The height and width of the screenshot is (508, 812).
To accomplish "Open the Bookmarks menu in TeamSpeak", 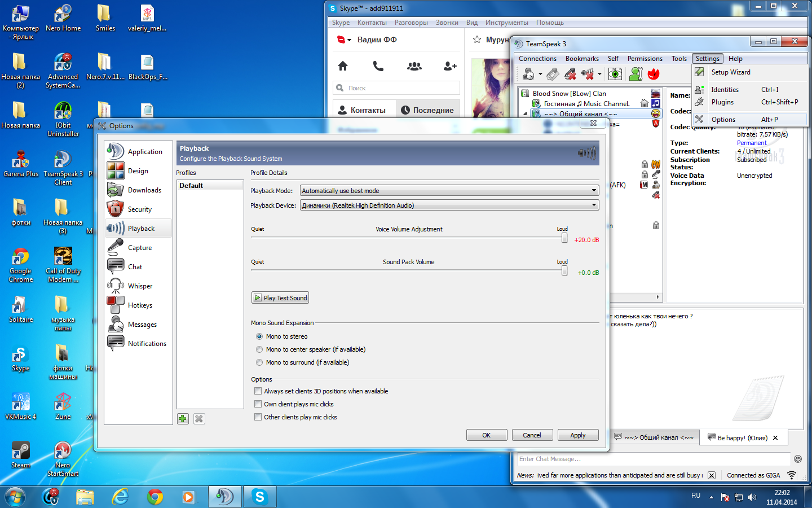I will (582, 59).
